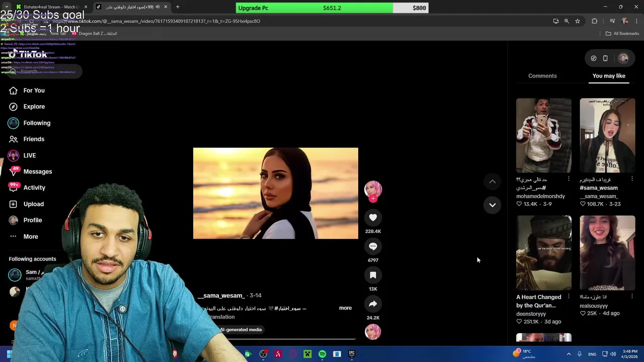Click the main video player
This screenshot has height=362, width=644.
(276, 193)
